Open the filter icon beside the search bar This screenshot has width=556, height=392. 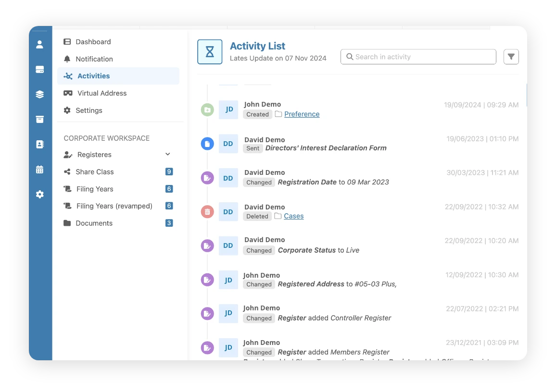tap(511, 56)
